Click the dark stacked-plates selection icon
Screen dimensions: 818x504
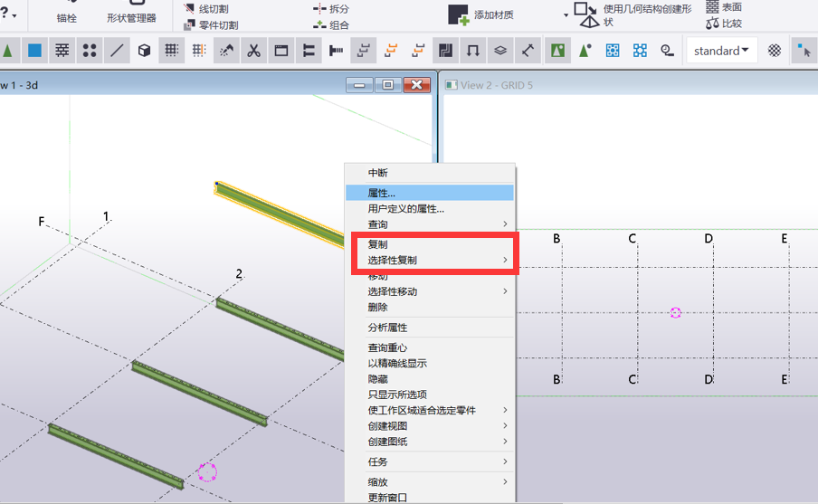(x=445, y=51)
